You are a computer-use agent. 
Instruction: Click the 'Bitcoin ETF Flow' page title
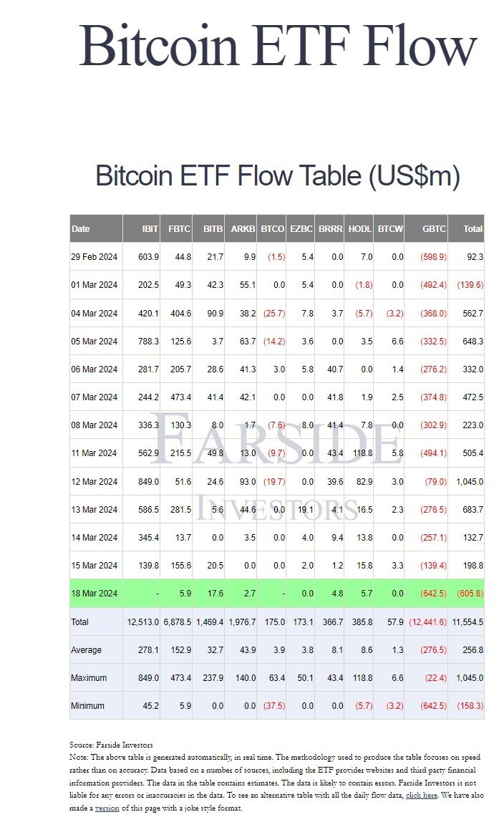[278, 44]
